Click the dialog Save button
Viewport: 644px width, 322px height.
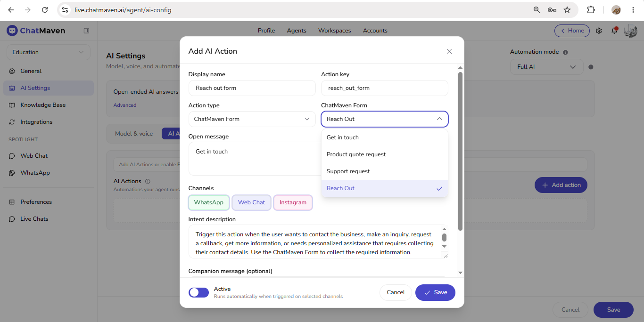(435, 292)
